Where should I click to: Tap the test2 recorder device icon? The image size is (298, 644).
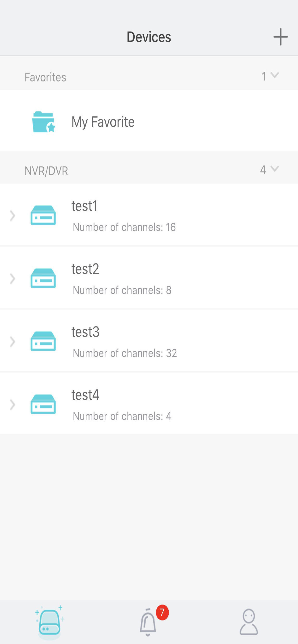pos(43,278)
